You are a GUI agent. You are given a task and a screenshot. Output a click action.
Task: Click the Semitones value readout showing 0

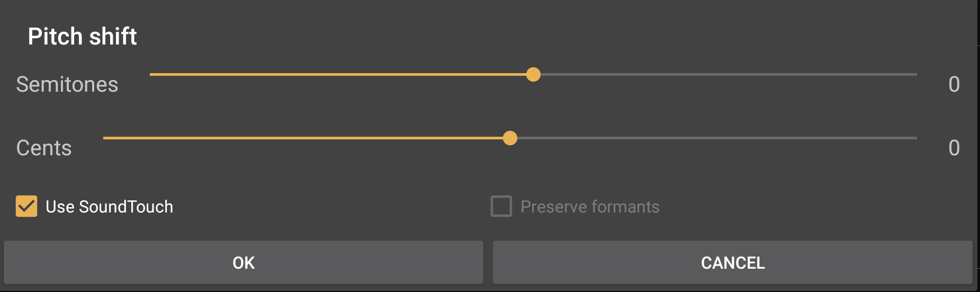click(954, 85)
